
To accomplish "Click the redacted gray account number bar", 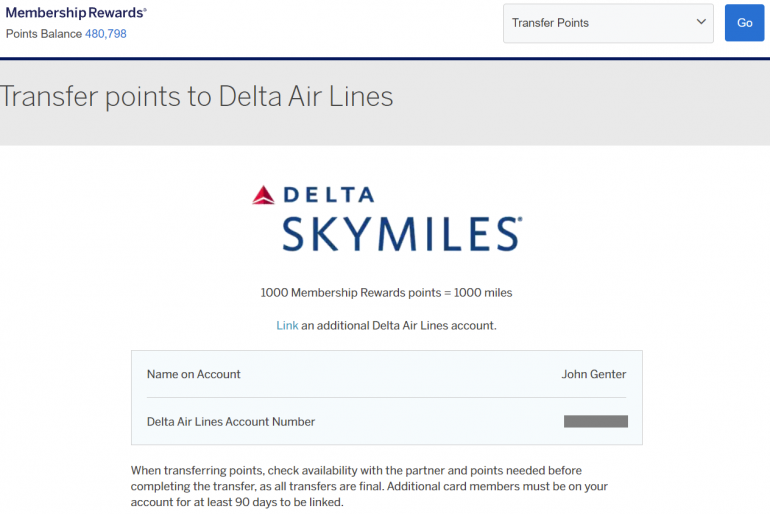I will pos(595,422).
